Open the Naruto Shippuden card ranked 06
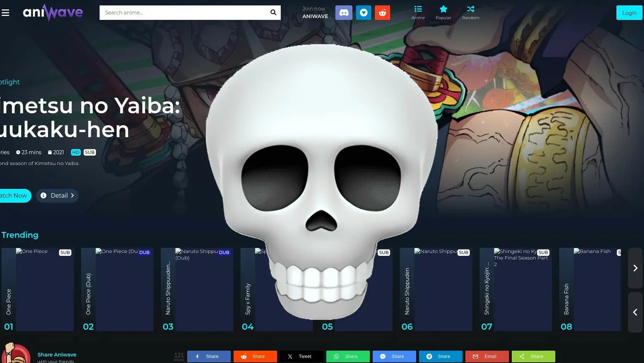This screenshot has width=644, height=363. click(436, 289)
